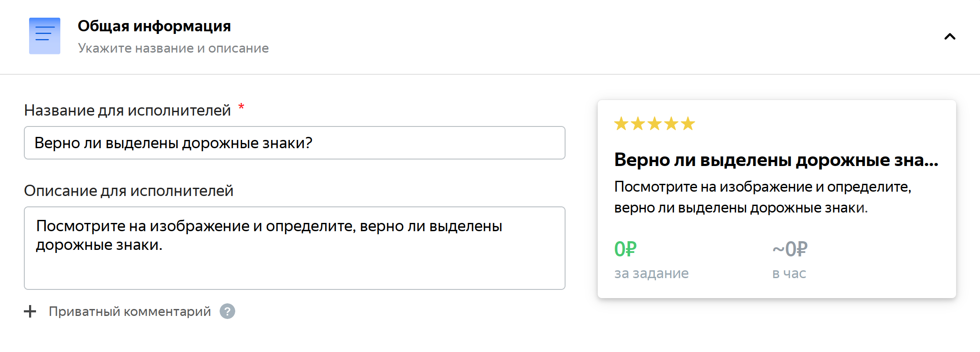This screenshot has height=352, width=980.
Task: Click the red required asterisk by Название
Action: pos(241,106)
